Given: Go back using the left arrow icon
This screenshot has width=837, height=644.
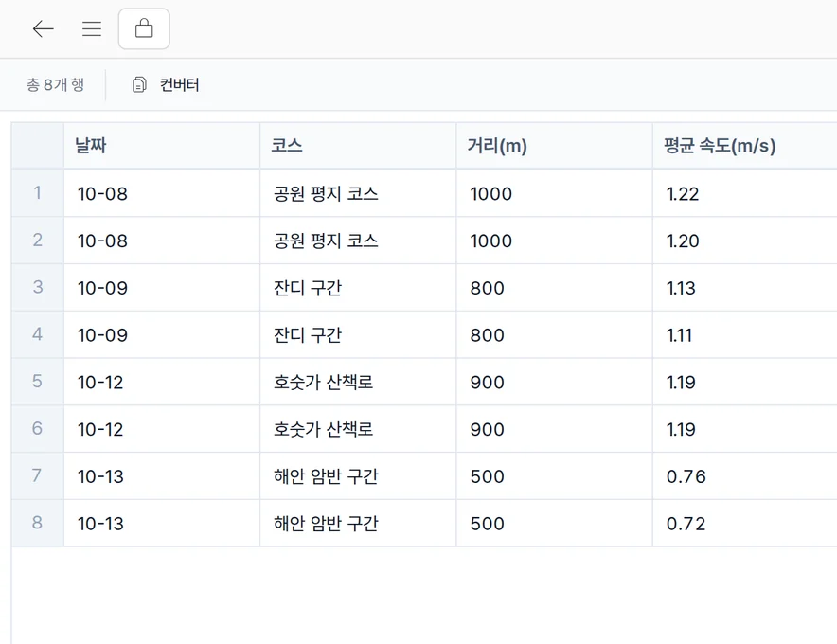Looking at the screenshot, I should [x=44, y=28].
